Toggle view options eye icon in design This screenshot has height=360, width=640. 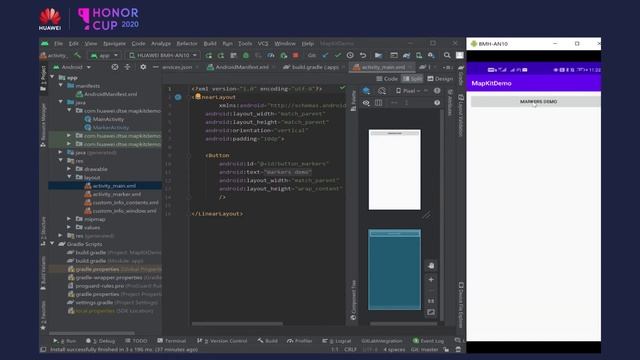366,103
